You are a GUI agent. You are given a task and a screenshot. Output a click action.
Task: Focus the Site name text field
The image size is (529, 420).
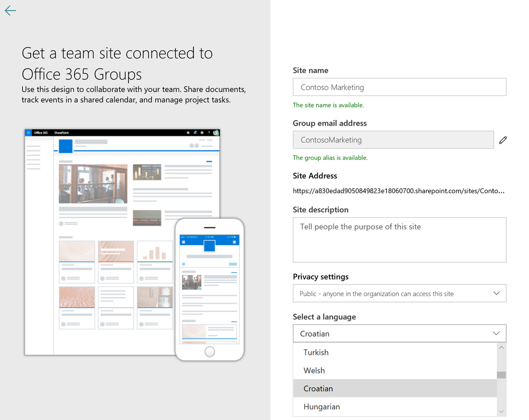(x=399, y=87)
